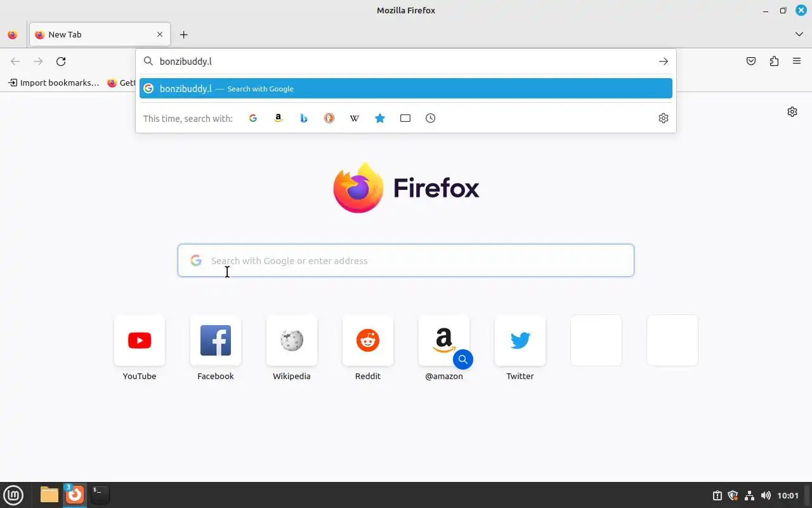Image resolution: width=812 pixels, height=508 pixels.
Task: Click Import bookmarks... in bookmarks toolbar
Action: (x=54, y=83)
